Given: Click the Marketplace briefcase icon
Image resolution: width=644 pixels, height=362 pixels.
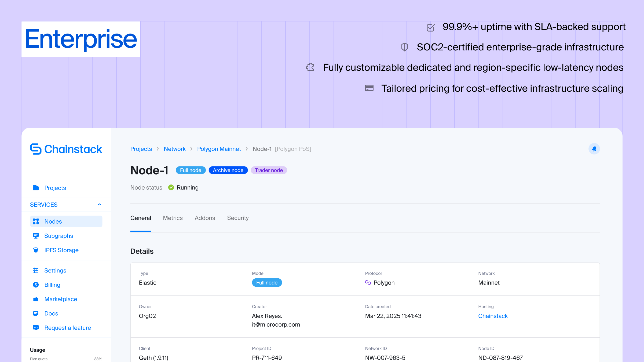Looking at the screenshot, I should [36, 299].
